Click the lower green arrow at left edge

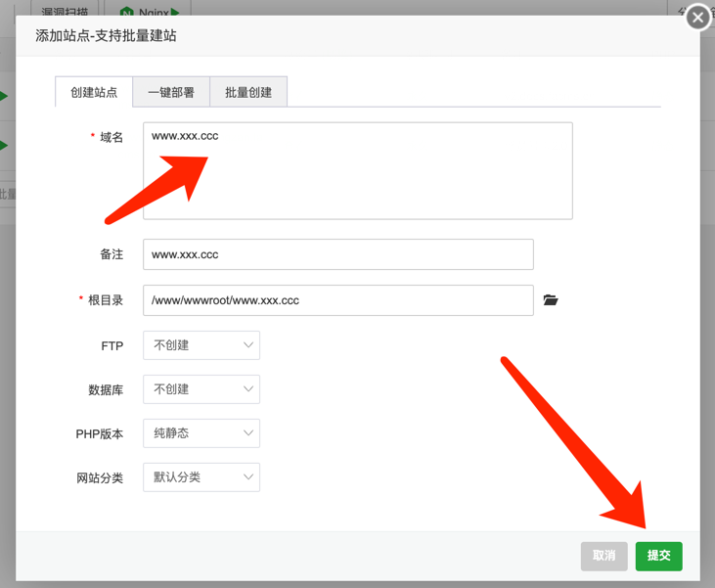click(4, 146)
